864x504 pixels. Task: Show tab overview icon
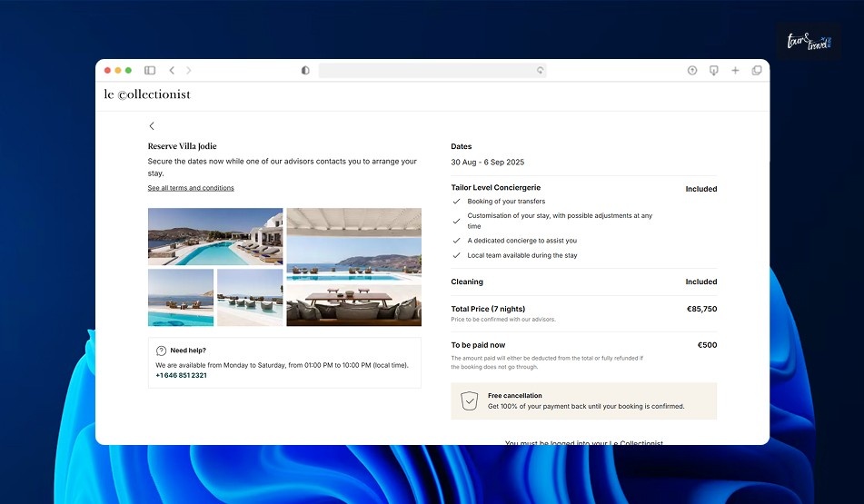click(x=757, y=71)
